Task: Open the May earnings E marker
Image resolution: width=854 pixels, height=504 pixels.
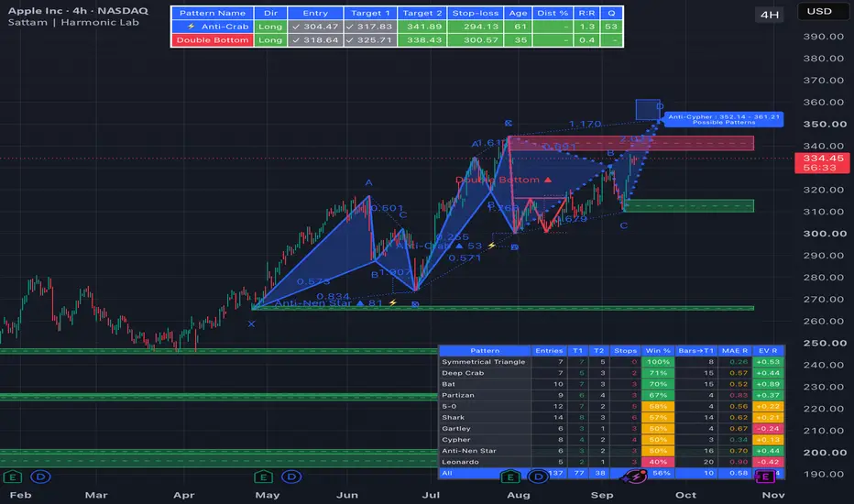Action: (263, 477)
